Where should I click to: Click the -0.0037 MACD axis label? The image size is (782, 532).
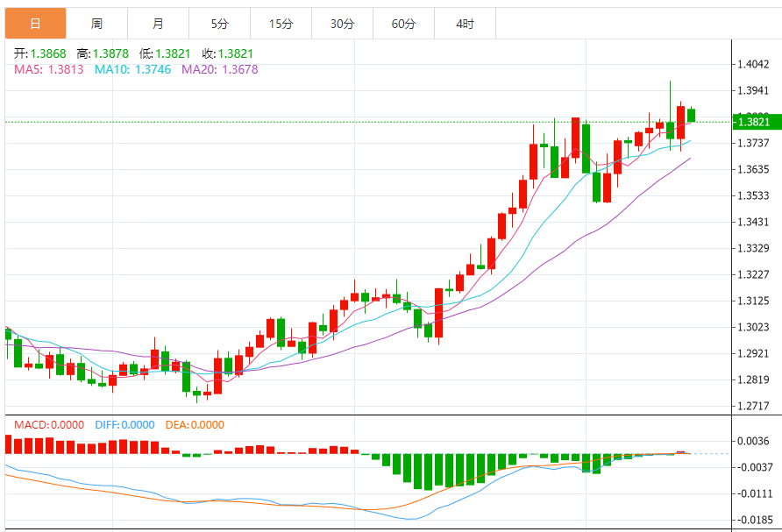click(x=753, y=467)
